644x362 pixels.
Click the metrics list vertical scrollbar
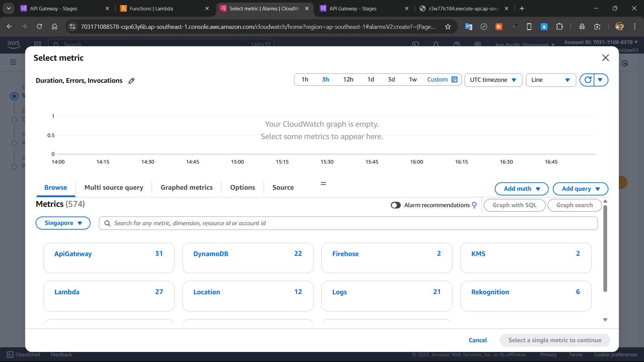pos(605,248)
